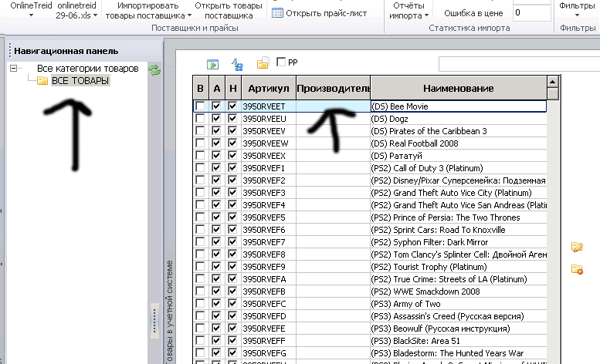Open the Отчёты импорта dropdown
Viewport: 600px width, 364px height.
(x=408, y=11)
